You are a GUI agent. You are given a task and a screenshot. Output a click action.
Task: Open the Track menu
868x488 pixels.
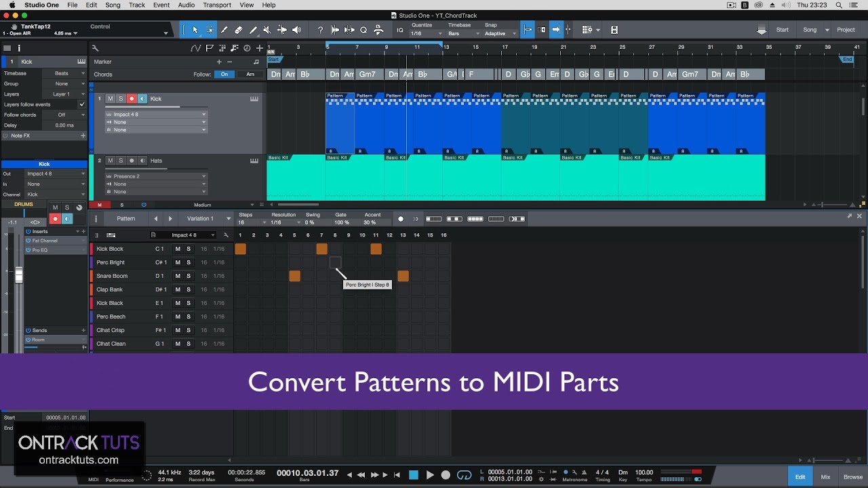pyautogui.click(x=137, y=5)
